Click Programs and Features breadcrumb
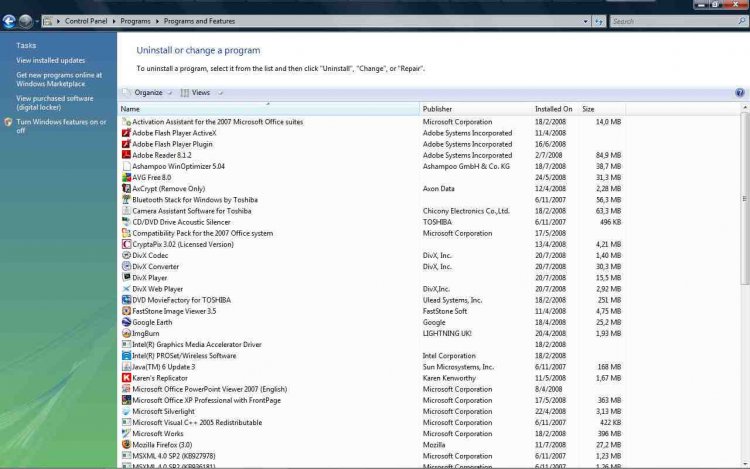Viewport: 750px width, 469px height. click(x=199, y=21)
